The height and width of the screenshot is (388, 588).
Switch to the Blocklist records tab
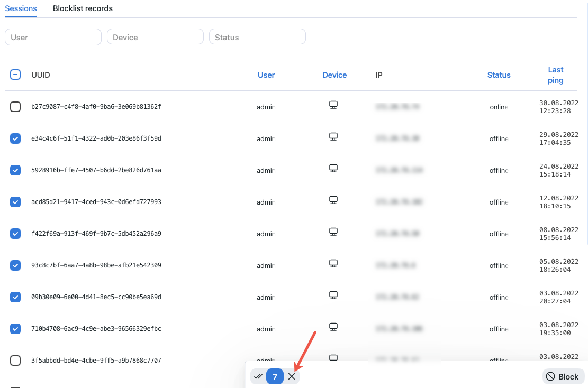coord(83,8)
